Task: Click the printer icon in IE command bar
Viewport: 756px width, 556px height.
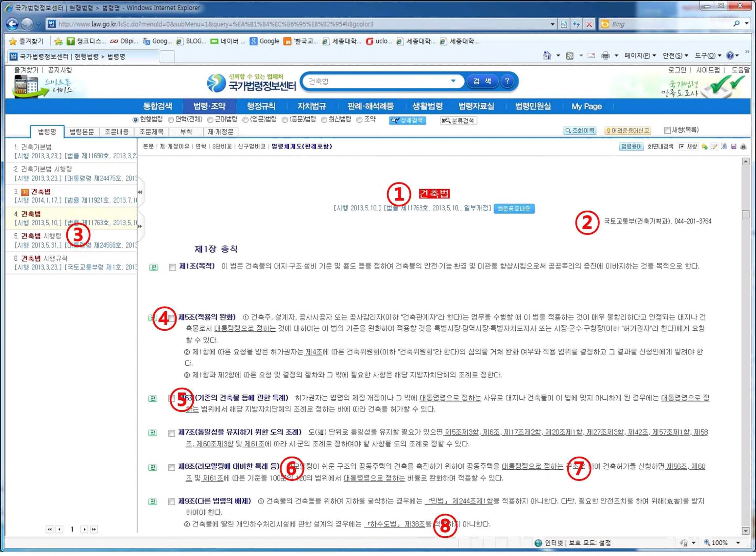Action: (x=605, y=56)
